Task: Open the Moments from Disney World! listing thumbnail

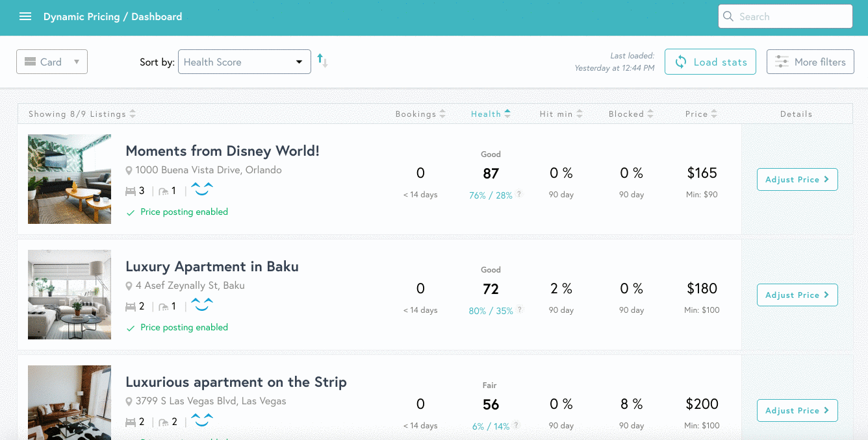Action: tap(70, 179)
